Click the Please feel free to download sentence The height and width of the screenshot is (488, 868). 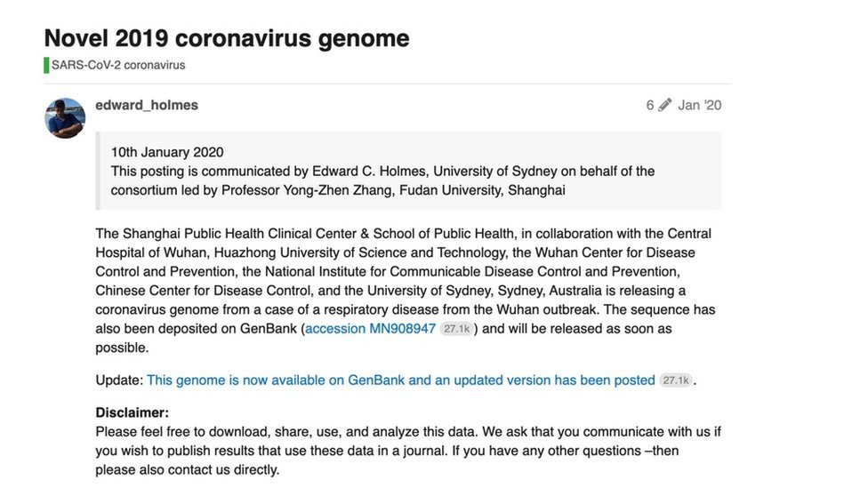pos(286,432)
